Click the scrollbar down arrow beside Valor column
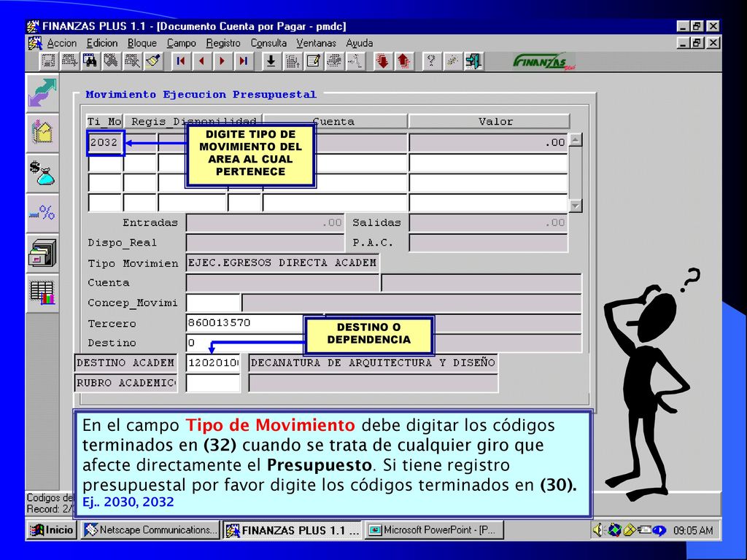747x560 pixels. click(576, 206)
